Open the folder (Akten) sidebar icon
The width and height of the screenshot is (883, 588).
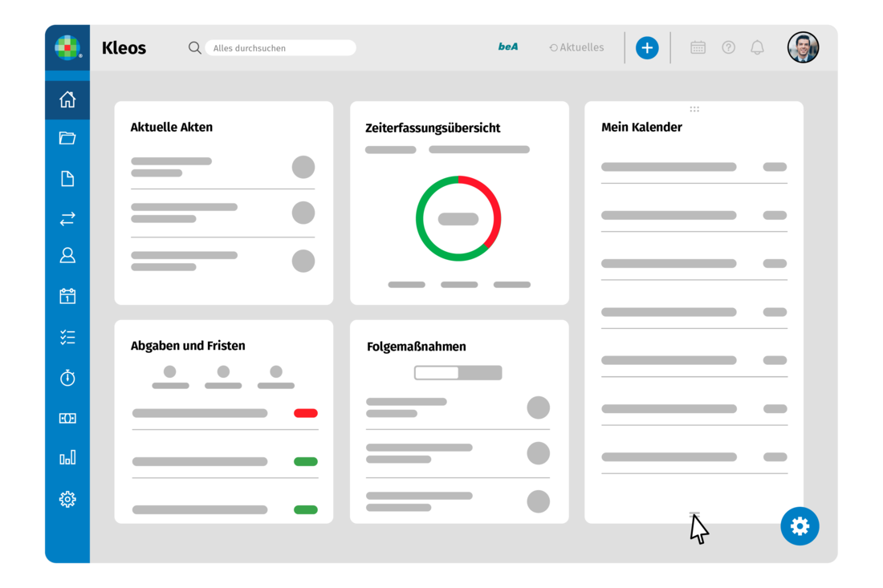tap(67, 138)
